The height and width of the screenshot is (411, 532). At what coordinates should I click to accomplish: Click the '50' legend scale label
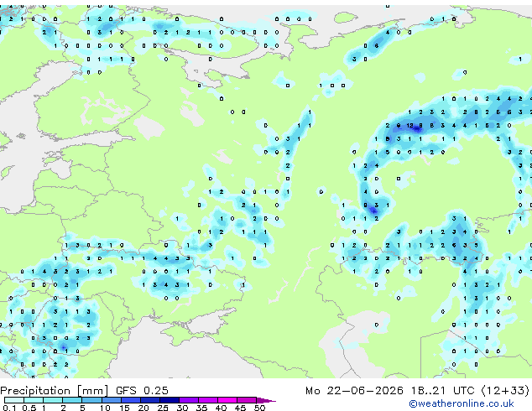pyautogui.click(x=259, y=408)
